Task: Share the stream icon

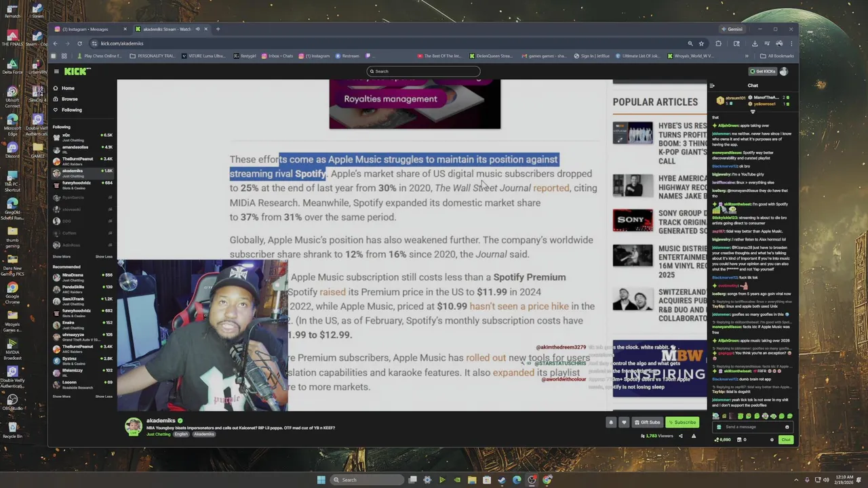Action: 681,436
